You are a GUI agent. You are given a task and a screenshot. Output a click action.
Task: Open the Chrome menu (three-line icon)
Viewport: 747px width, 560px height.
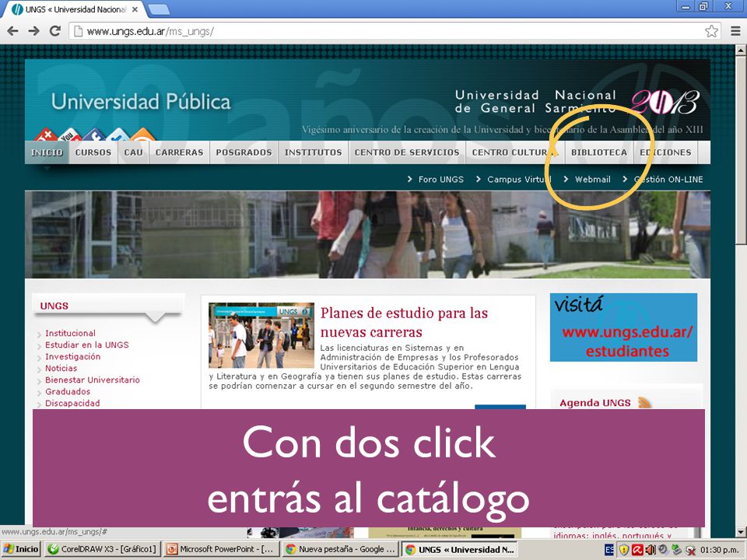[x=735, y=31]
